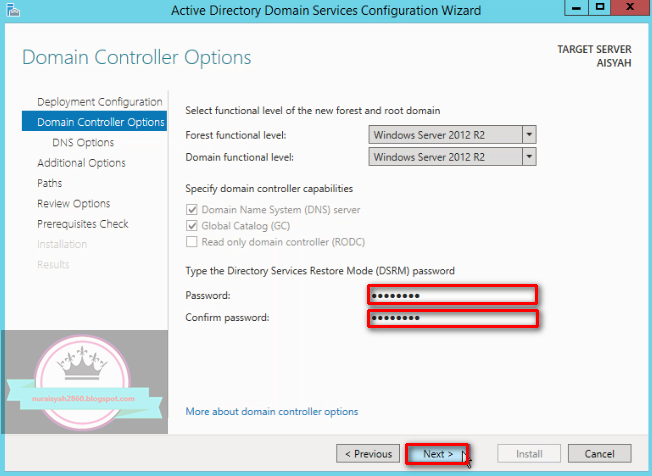Open the 'More about domain controller options' link
The width and height of the screenshot is (652, 476).
272,412
